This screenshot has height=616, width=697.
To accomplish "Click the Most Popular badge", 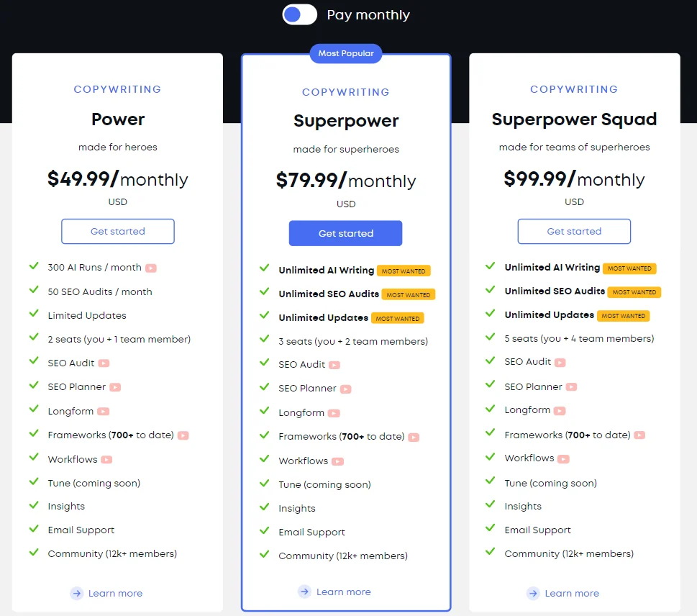I will click(x=346, y=53).
